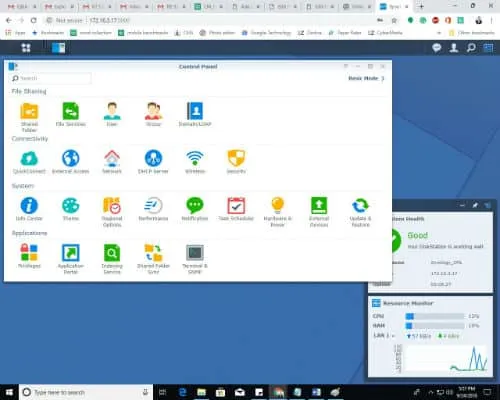Switch to the first Gmail browser tab

point(22,6)
